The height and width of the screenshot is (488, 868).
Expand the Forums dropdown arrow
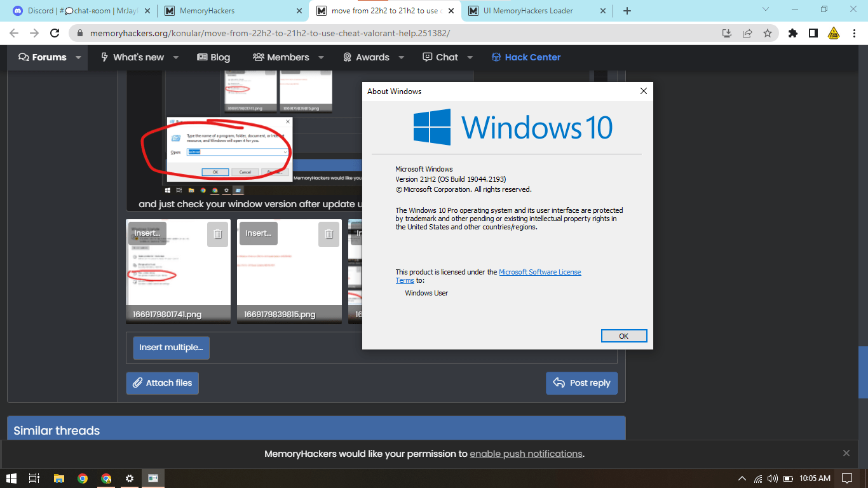click(78, 57)
